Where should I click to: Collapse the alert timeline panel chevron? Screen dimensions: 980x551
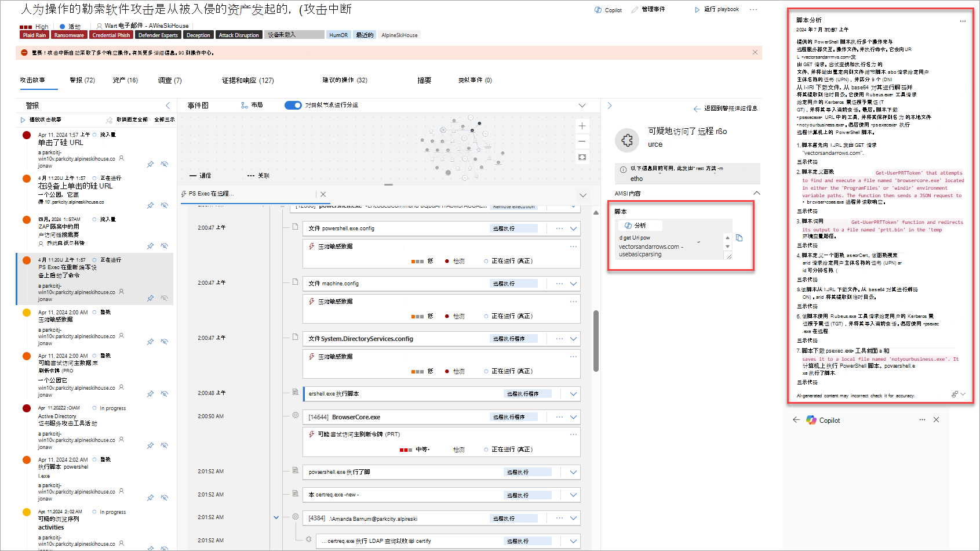click(x=583, y=195)
